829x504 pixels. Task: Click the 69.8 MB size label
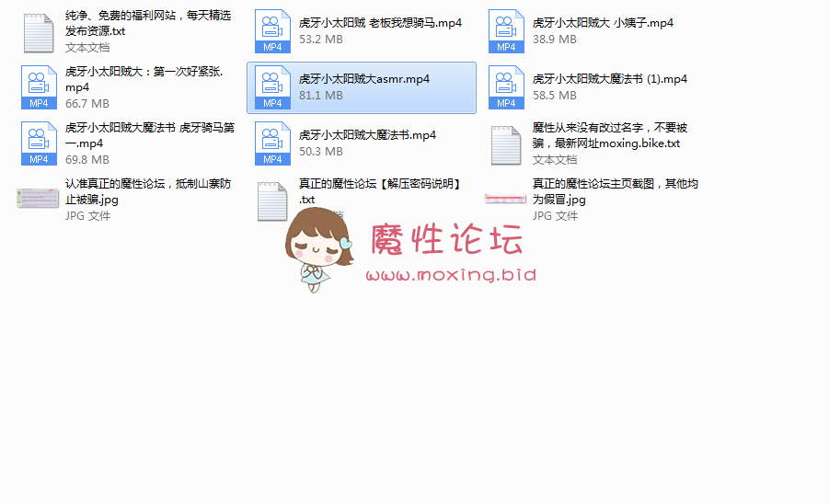tap(87, 159)
